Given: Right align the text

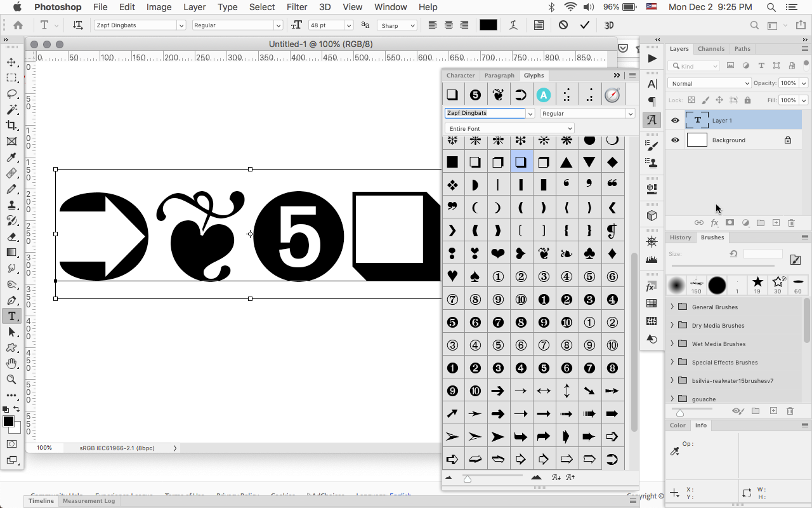Looking at the screenshot, I should [x=464, y=25].
